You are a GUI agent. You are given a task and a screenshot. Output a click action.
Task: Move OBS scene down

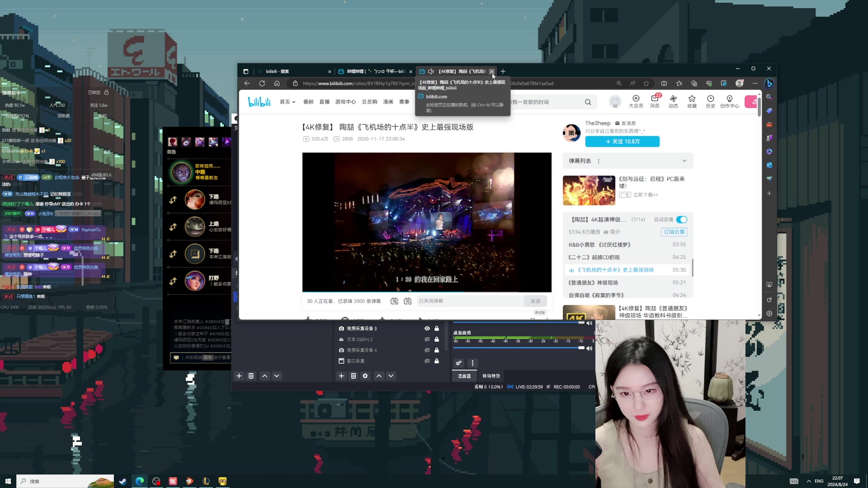[x=277, y=376]
